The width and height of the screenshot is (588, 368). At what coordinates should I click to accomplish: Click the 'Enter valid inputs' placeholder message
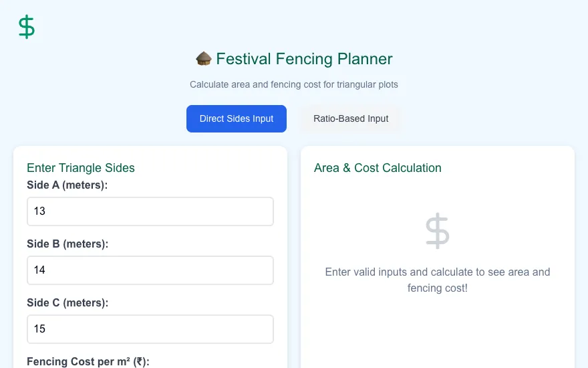pyautogui.click(x=437, y=280)
